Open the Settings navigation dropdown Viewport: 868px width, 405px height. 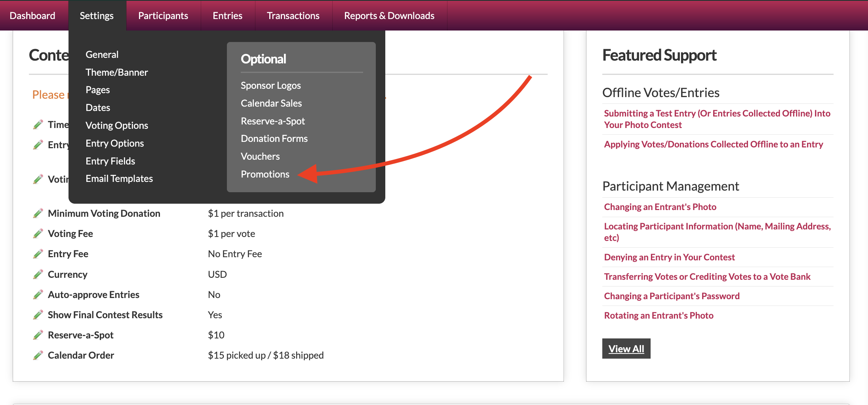click(x=97, y=15)
